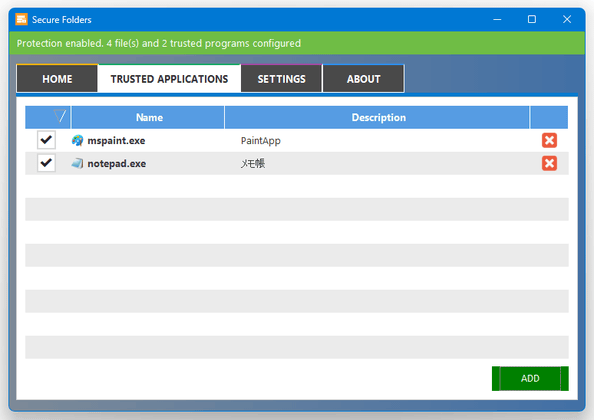This screenshot has width=594, height=420.
Task: Maximize the Secure Folders window
Action: (532, 19)
